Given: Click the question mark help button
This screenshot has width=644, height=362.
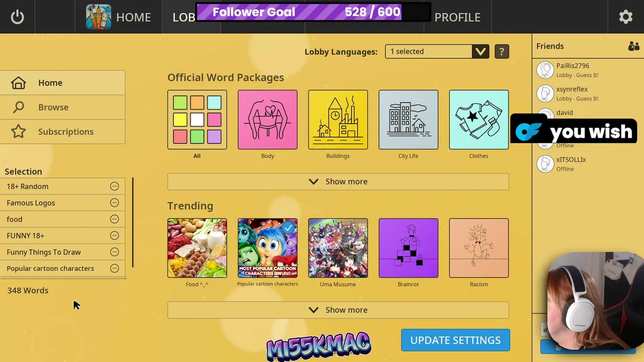Looking at the screenshot, I should 502,51.
